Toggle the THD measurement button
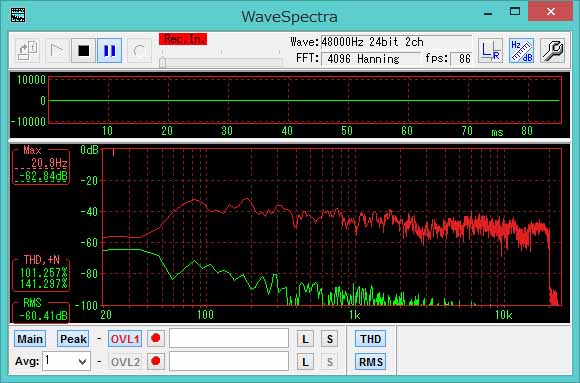The height and width of the screenshot is (383, 580). tap(370, 339)
